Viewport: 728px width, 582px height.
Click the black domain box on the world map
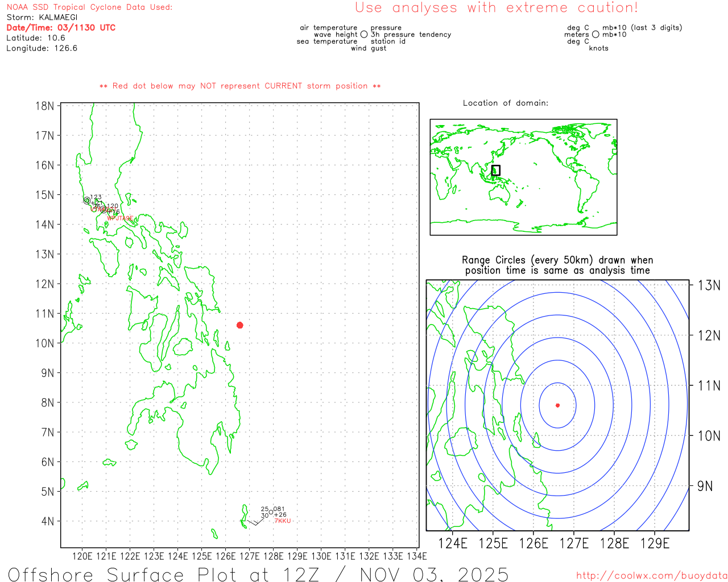point(496,171)
